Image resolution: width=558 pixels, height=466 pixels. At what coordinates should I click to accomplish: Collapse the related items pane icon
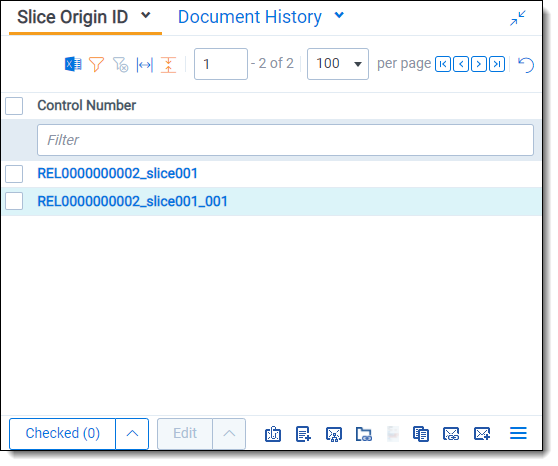coord(517,18)
